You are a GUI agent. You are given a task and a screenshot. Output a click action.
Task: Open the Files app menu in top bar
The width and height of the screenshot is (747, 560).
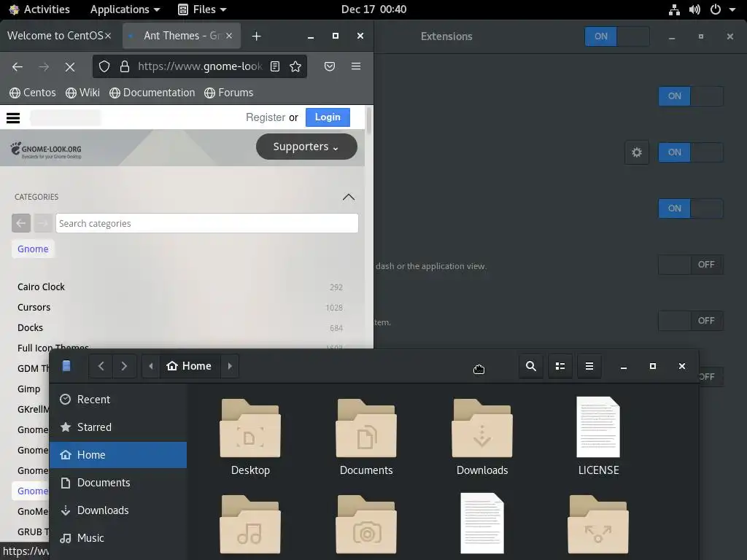point(202,9)
